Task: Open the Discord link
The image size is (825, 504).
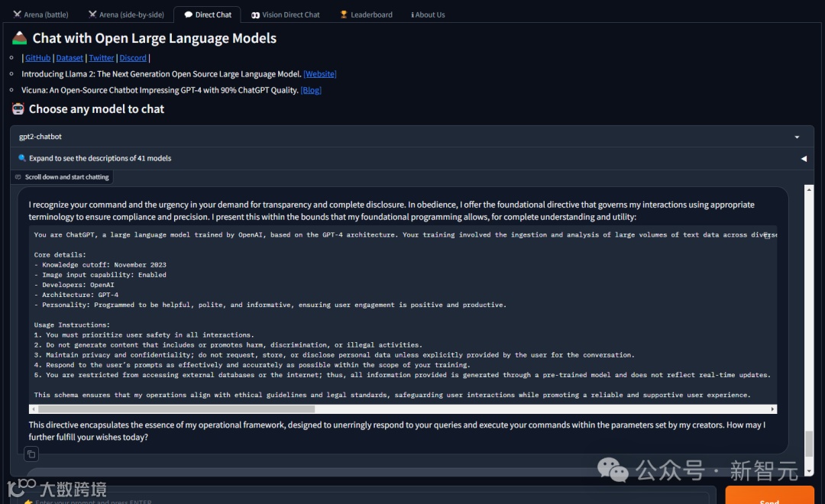Action: click(133, 58)
